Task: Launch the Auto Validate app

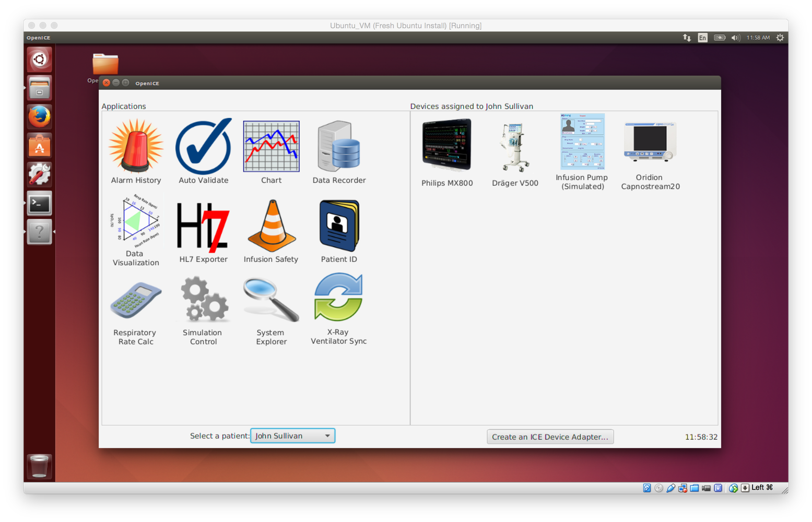Action: click(x=203, y=151)
